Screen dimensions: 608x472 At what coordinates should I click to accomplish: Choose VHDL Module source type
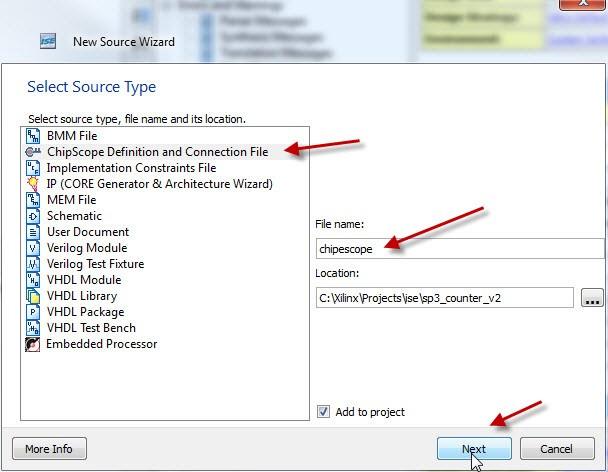(x=84, y=280)
